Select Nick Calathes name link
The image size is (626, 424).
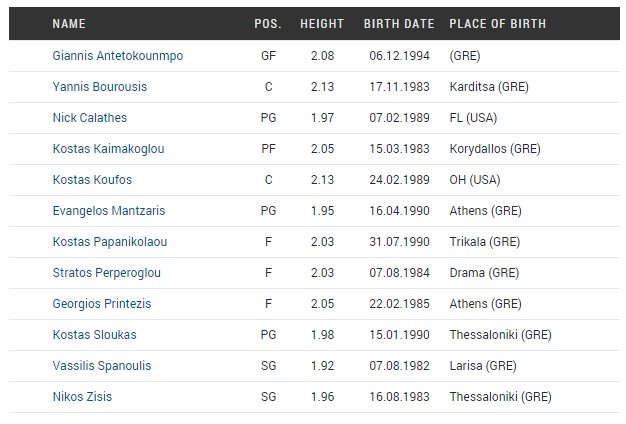click(x=90, y=118)
